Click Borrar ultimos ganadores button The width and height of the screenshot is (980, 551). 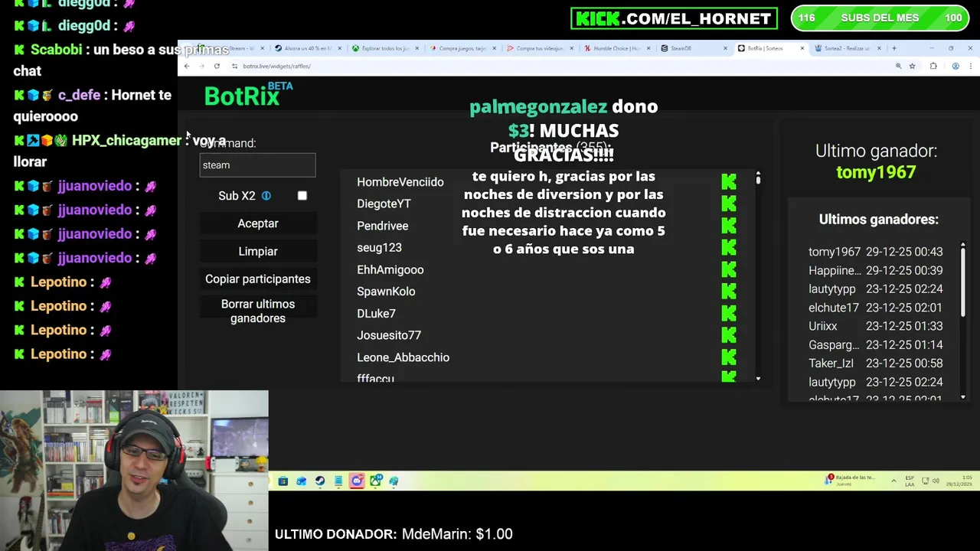click(258, 311)
